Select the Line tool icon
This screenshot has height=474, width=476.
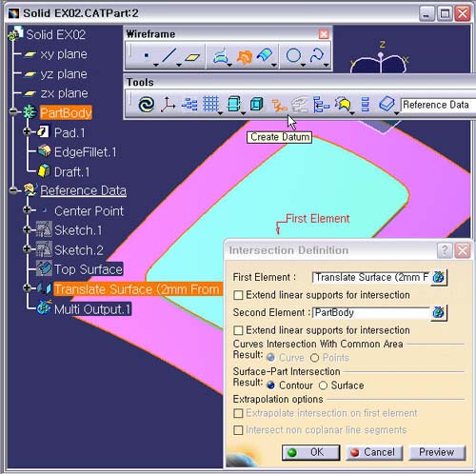pos(169,55)
